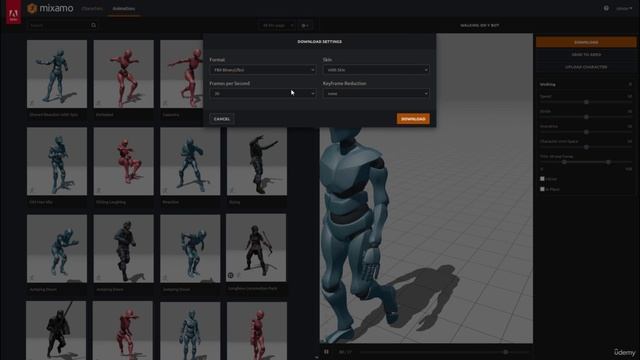
Task: Adjust the Character Arm-Space slider handle
Action: click(586, 147)
